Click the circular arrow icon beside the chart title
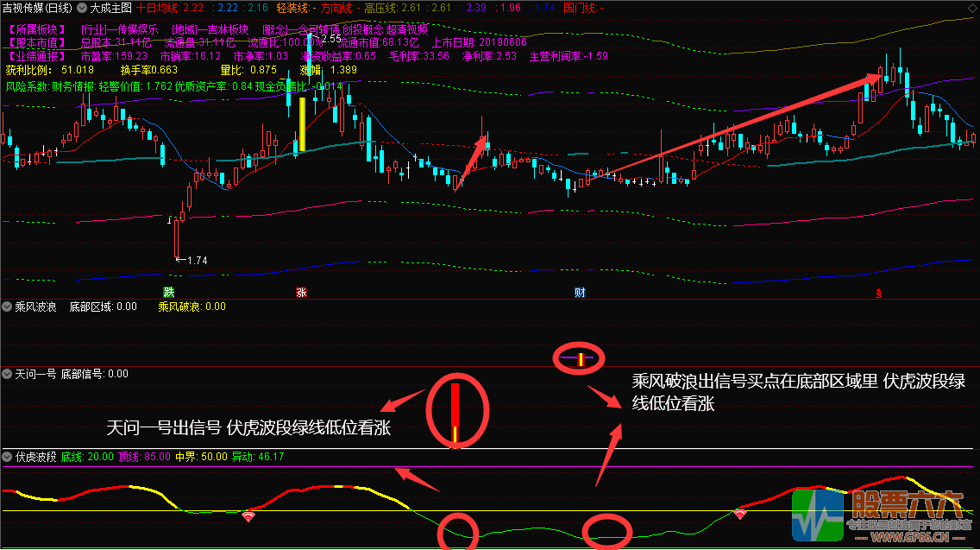 [x=82, y=7]
